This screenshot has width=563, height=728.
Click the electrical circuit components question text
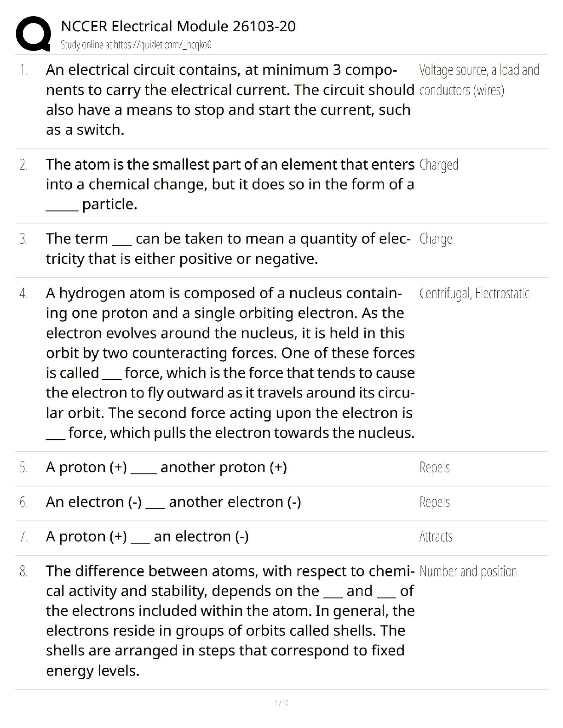(x=230, y=100)
